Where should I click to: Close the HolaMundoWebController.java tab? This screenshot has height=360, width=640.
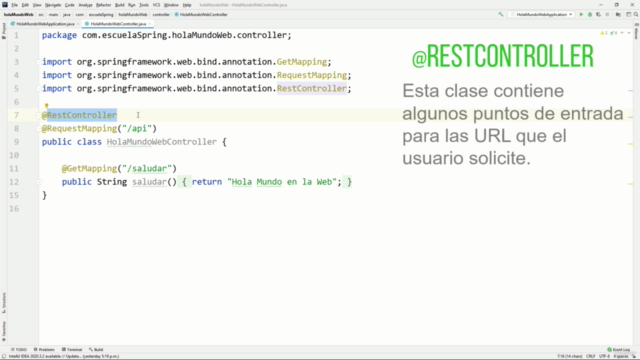click(150, 24)
